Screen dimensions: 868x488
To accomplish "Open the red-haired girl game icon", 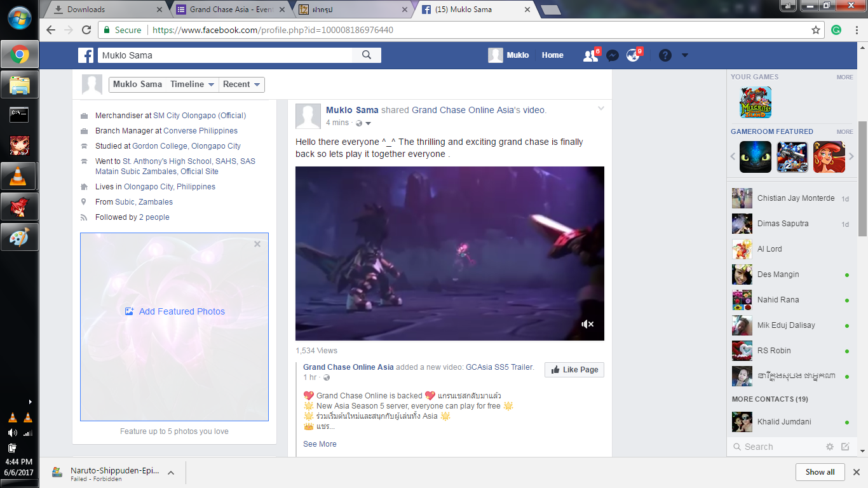I will tap(829, 157).
